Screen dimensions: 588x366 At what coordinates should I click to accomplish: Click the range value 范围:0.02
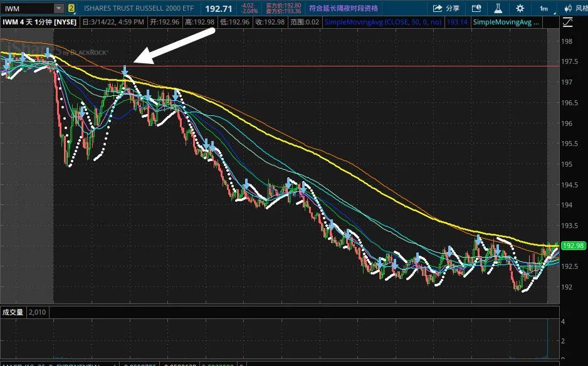[x=305, y=22]
